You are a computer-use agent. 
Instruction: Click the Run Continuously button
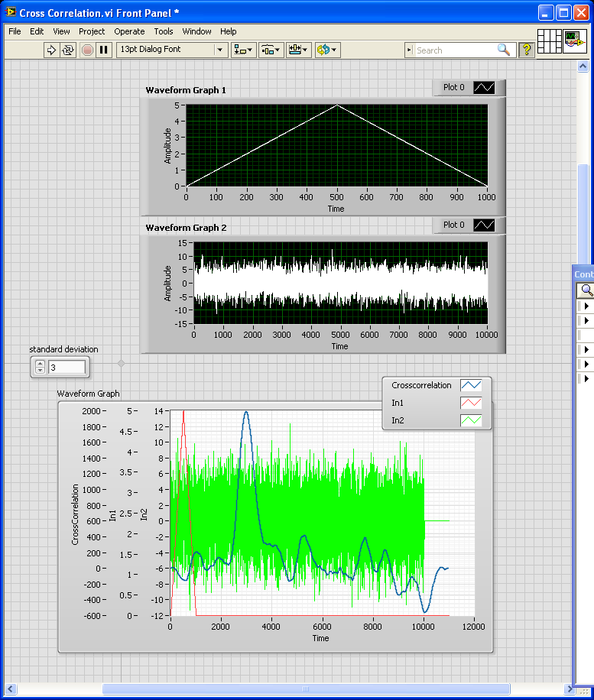[x=68, y=50]
